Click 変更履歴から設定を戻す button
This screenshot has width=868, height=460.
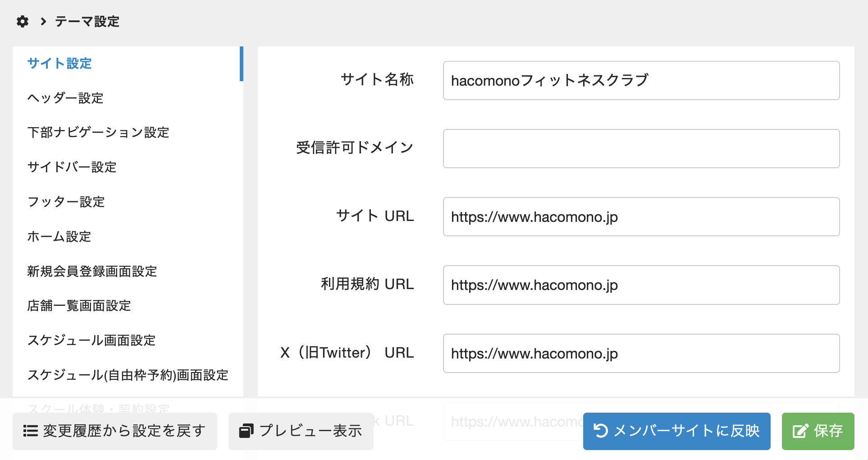(115, 431)
